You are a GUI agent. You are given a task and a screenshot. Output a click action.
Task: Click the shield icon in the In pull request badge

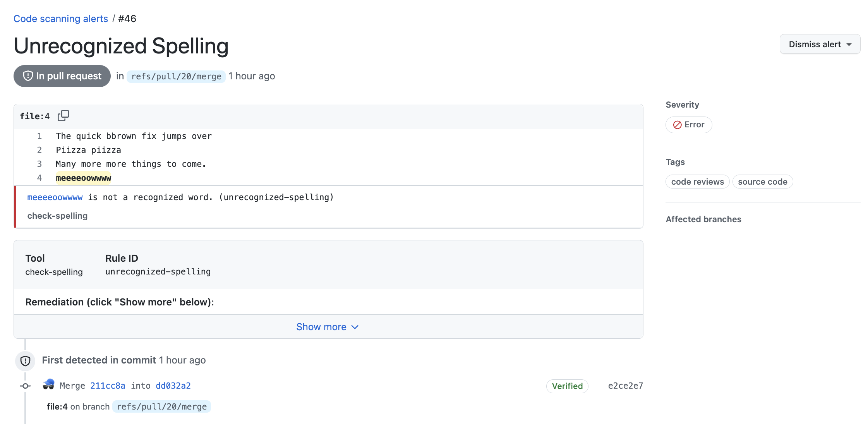27,76
